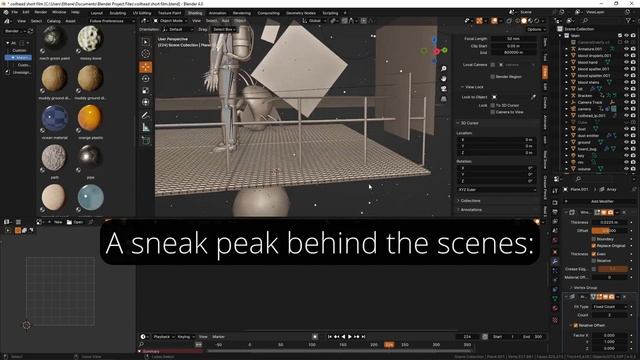Choose the Select Box tool icon
The image size is (640, 360).
tap(146, 42)
